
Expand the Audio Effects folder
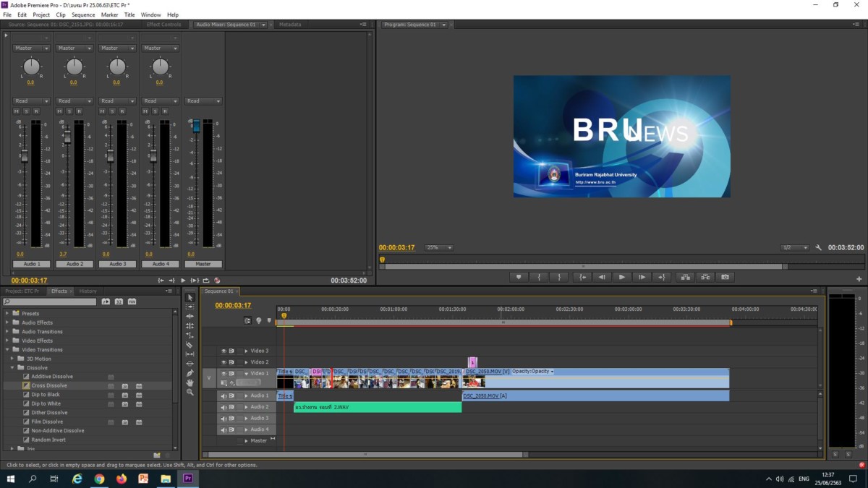[x=7, y=322]
